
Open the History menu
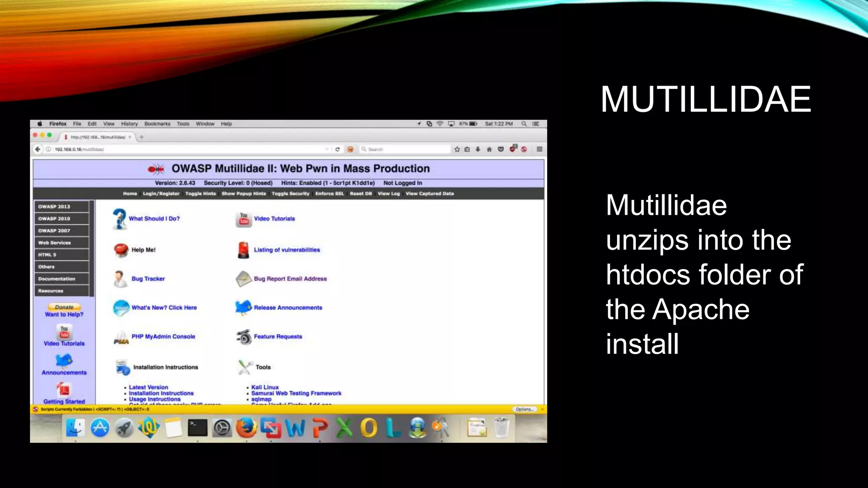coord(130,124)
